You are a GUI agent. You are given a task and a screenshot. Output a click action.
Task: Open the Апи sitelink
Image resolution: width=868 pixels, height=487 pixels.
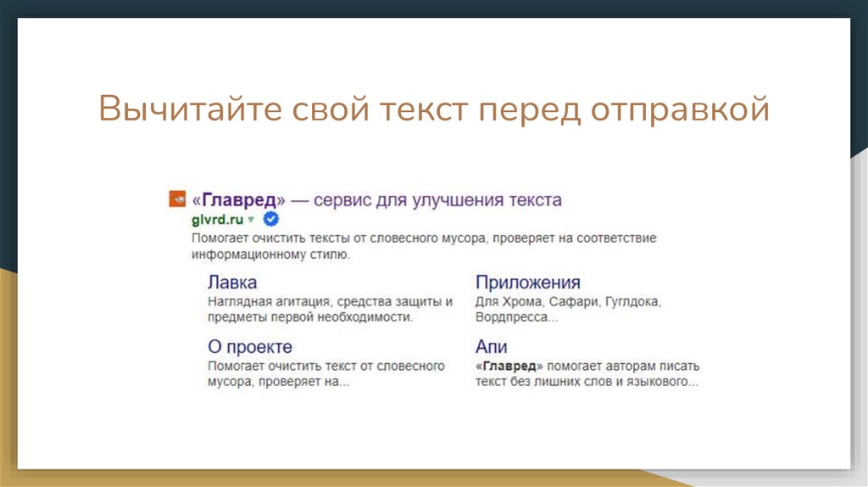pos(491,347)
